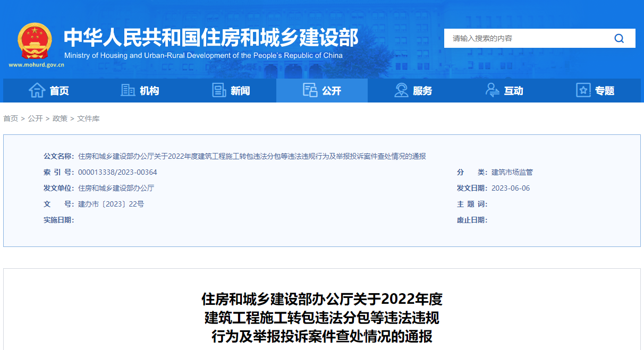644x350 pixels.
Task: Open the 新闻 navigation tab
Action: pos(231,90)
